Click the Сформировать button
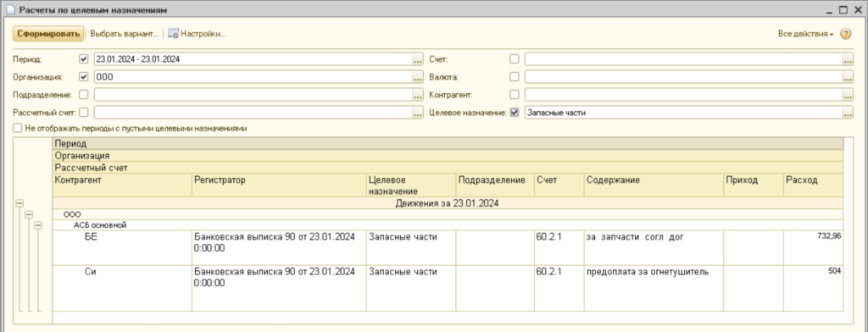This screenshot has width=868, height=332. pyautogui.click(x=48, y=34)
